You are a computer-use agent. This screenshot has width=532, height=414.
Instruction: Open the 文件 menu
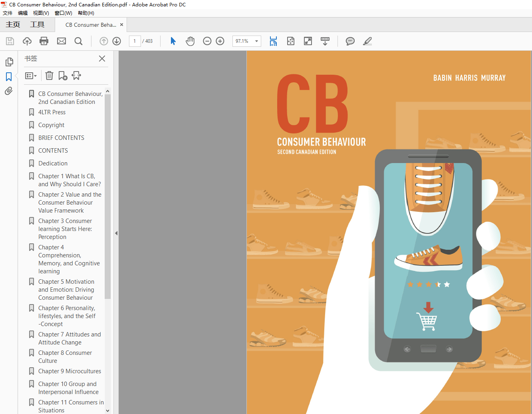tap(8, 13)
